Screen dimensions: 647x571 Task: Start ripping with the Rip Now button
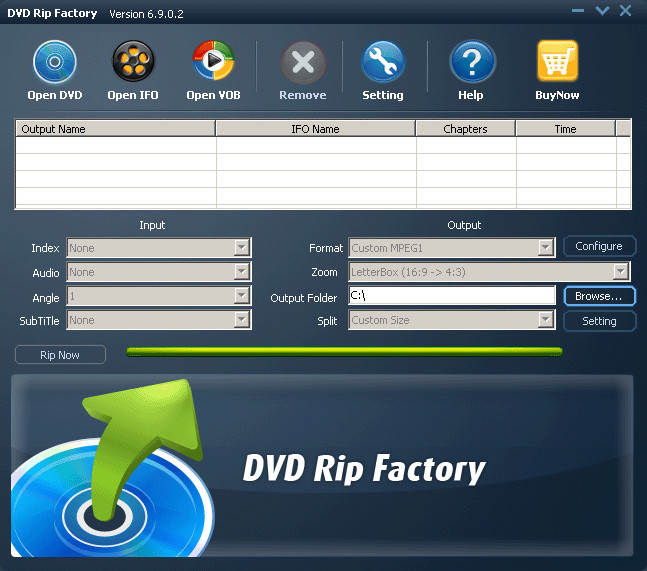point(60,355)
